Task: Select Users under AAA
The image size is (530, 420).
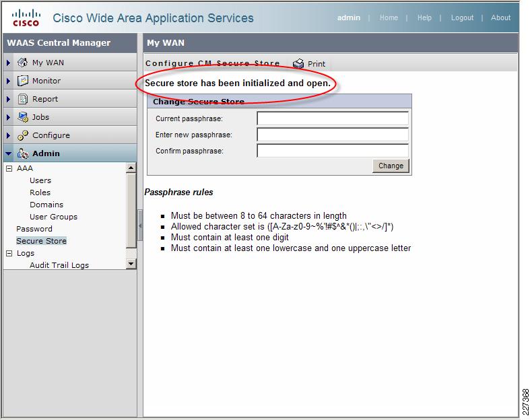Action: 40,180
